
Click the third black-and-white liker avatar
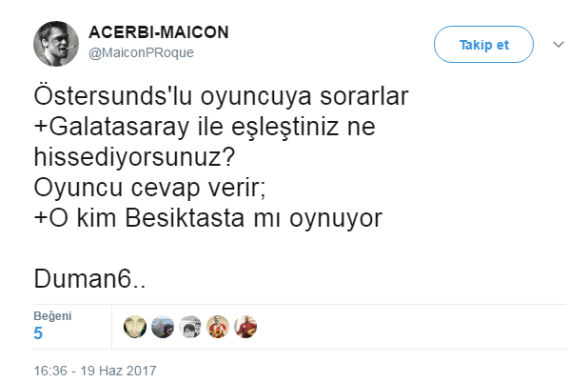[190, 326]
